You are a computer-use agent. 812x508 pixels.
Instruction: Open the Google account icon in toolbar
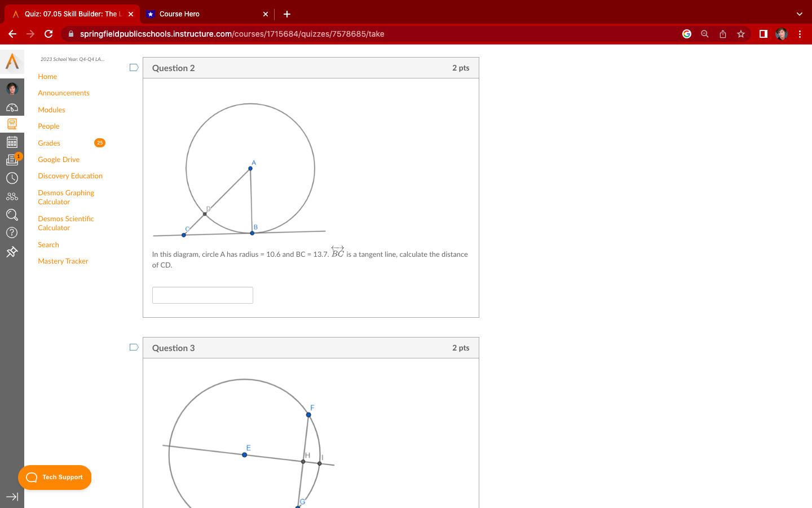(x=687, y=34)
